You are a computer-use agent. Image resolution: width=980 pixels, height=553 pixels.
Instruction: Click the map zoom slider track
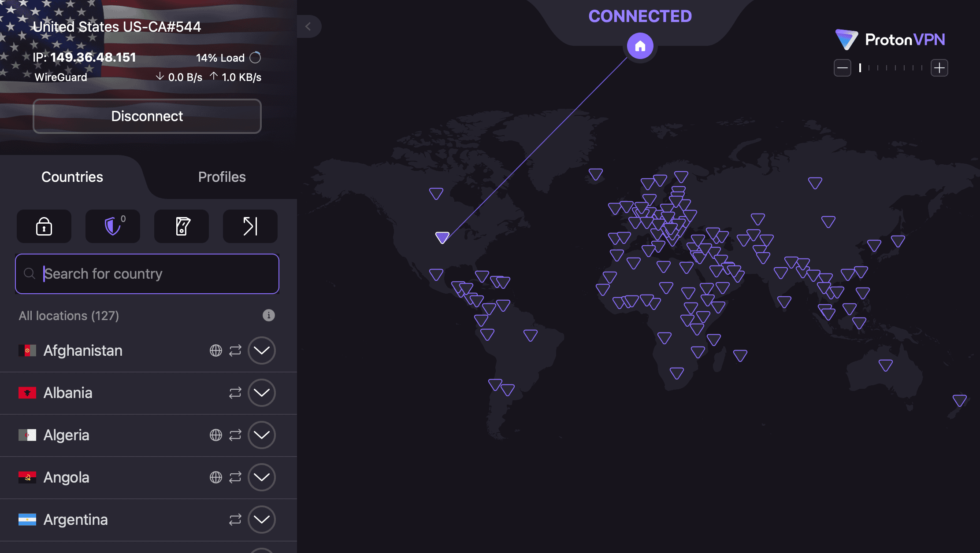[891, 68]
